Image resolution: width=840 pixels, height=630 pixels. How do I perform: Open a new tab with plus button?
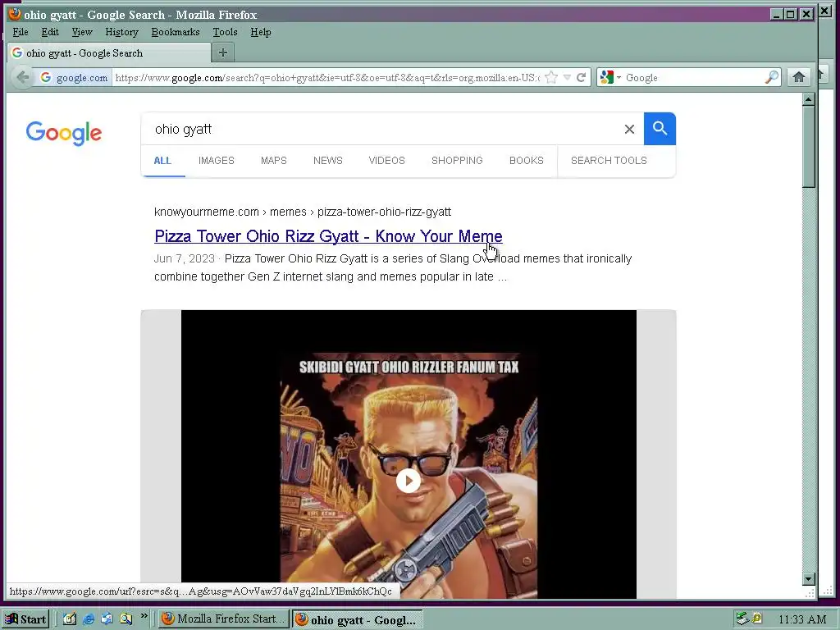pyautogui.click(x=223, y=52)
